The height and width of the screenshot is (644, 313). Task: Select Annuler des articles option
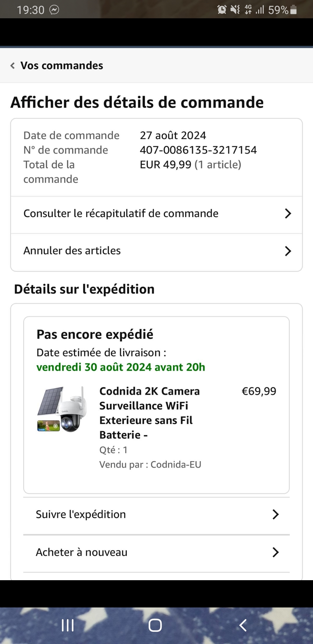72,251
